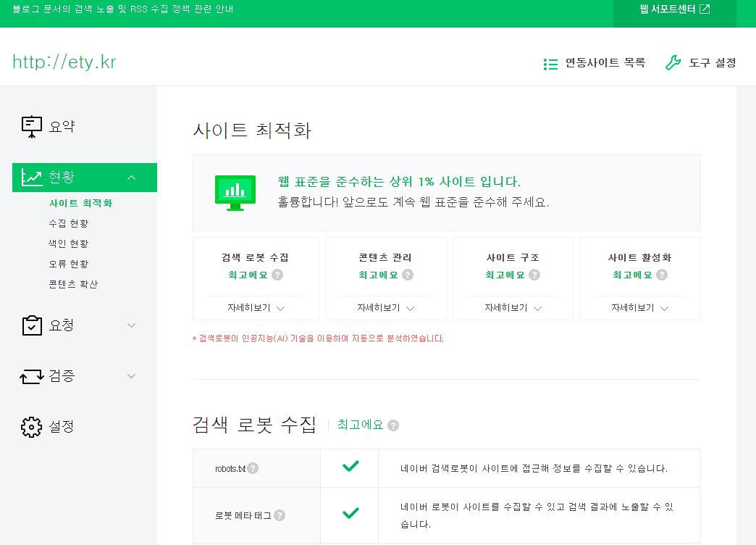This screenshot has width=756, height=545.
Task: Click the 요약 presentation board icon
Action: pyautogui.click(x=32, y=127)
